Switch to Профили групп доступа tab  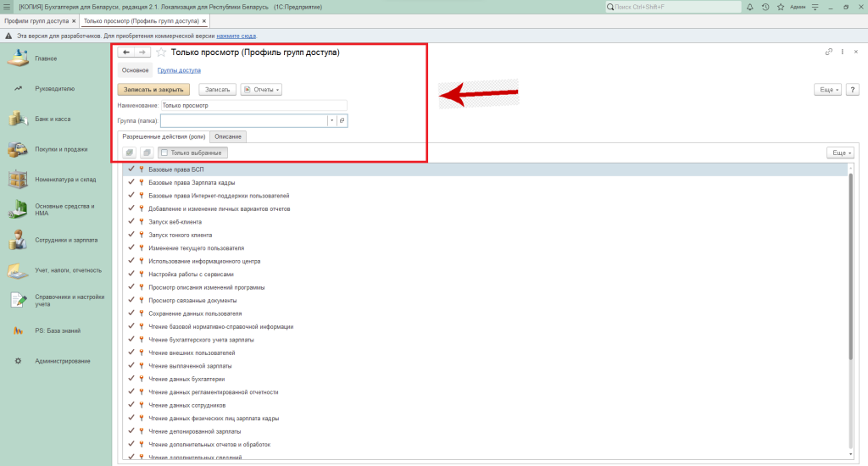(x=35, y=20)
